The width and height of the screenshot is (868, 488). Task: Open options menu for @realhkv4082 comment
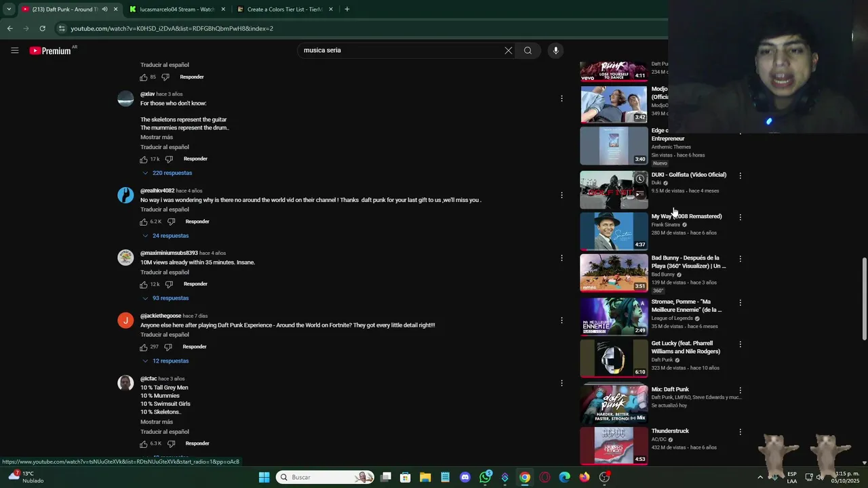pos(561,195)
